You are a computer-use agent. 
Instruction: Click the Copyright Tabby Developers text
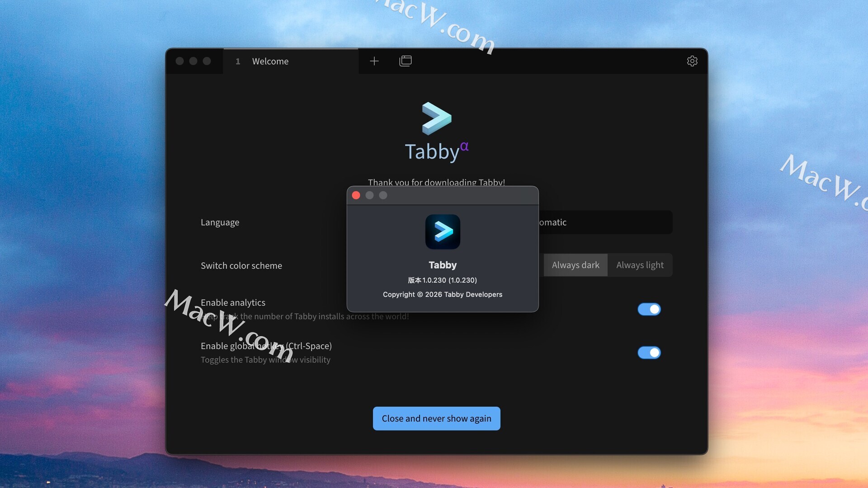442,295
